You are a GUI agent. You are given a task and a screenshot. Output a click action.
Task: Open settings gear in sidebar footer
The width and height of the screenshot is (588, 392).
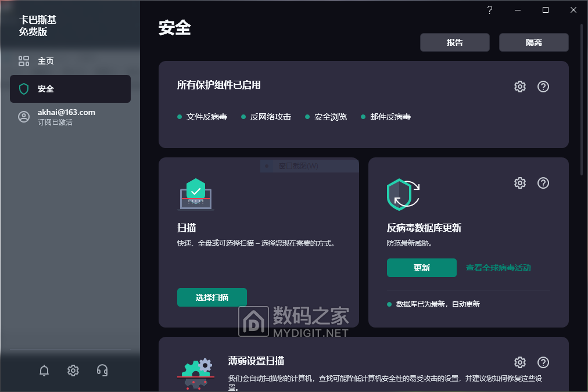[73, 371]
